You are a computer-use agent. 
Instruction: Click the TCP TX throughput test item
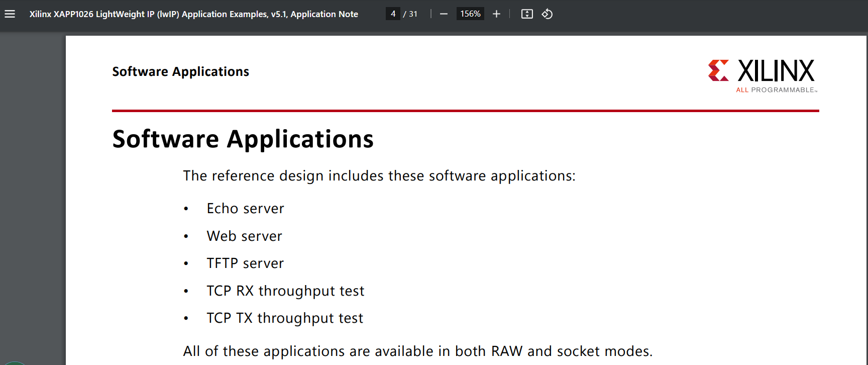(x=285, y=318)
